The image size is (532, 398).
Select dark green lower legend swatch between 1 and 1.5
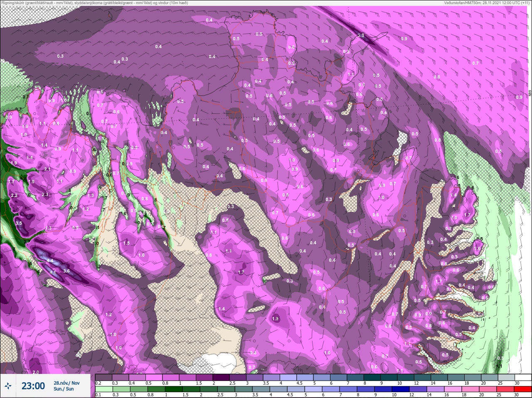coord(174,389)
